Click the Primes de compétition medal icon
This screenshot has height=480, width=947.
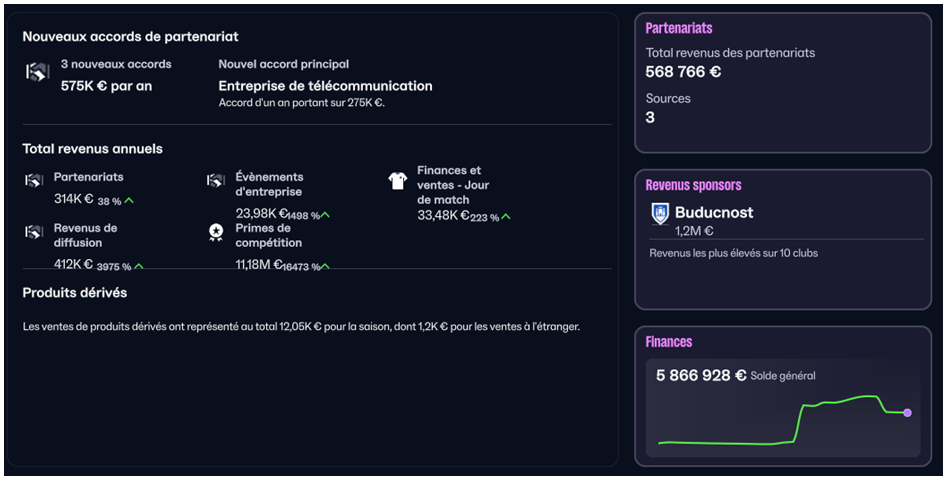click(215, 232)
